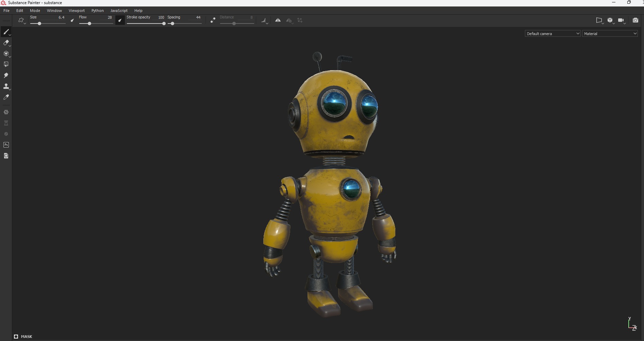The image size is (644, 341).
Task: Open the Material channel dropdown
Action: click(610, 33)
